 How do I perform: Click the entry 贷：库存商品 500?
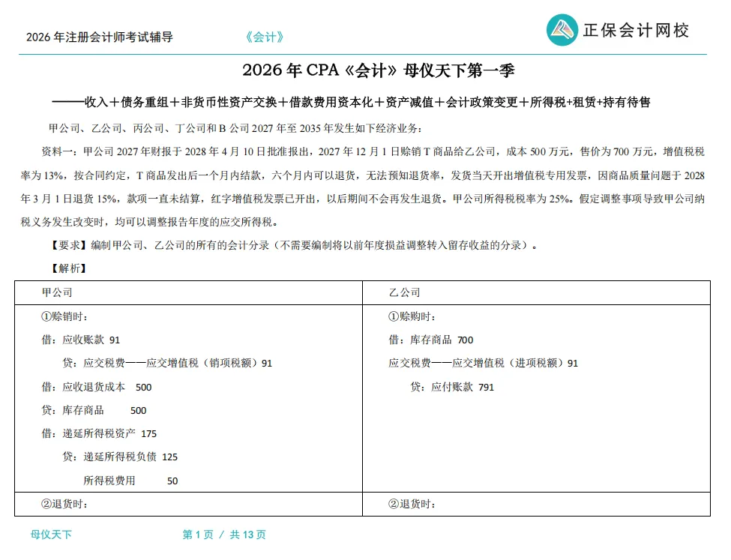pos(94,410)
